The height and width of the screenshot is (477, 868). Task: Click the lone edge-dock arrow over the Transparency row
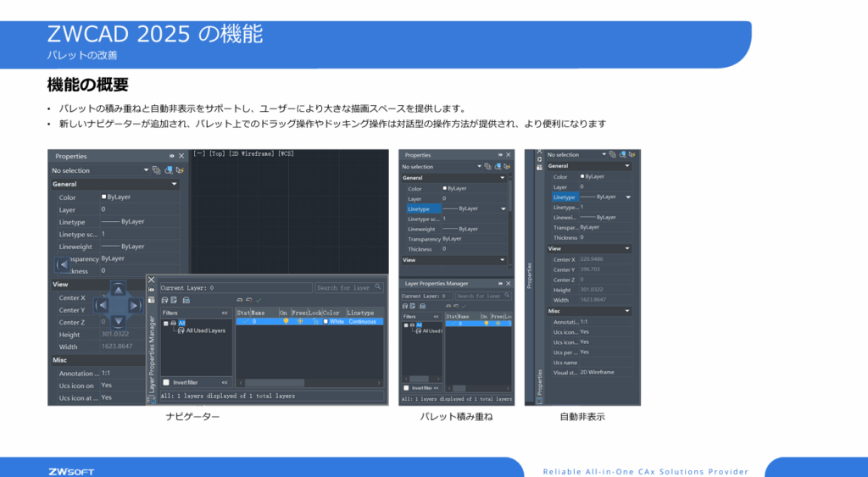62,264
